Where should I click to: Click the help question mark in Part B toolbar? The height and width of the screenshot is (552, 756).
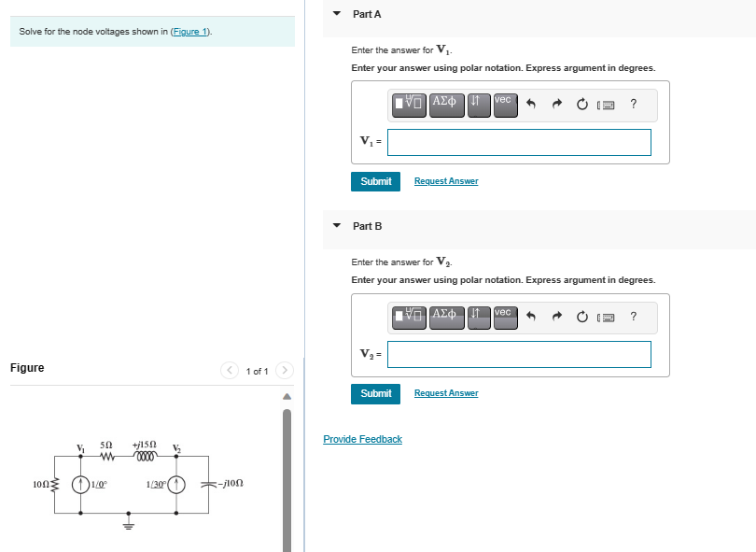tap(633, 317)
